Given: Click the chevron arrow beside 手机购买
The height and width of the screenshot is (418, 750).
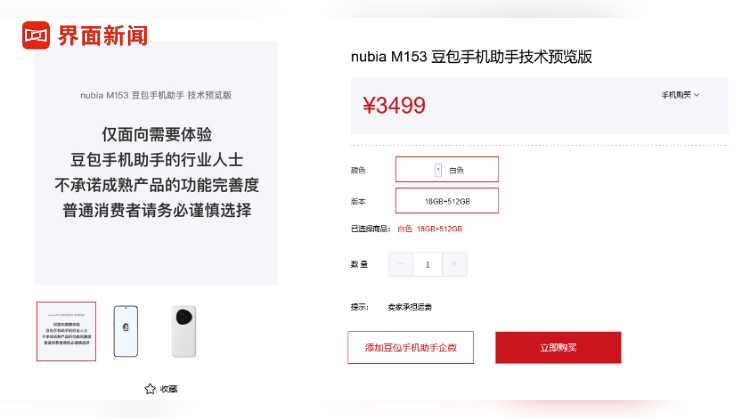Looking at the screenshot, I should [x=697, y=95].
